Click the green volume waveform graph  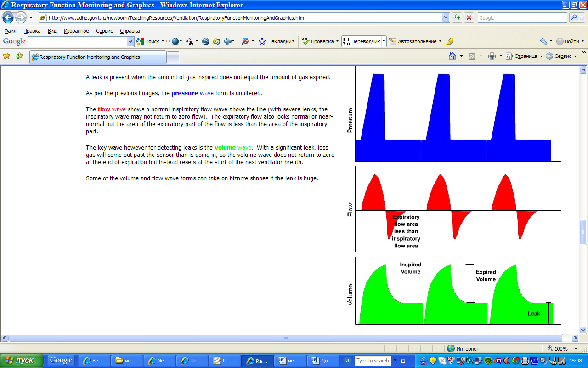click(455, 292)
